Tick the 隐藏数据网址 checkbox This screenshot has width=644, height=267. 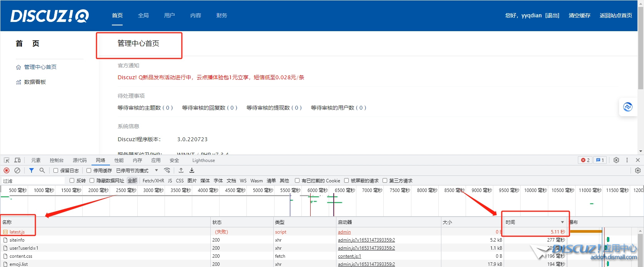[x=92, y=180]
